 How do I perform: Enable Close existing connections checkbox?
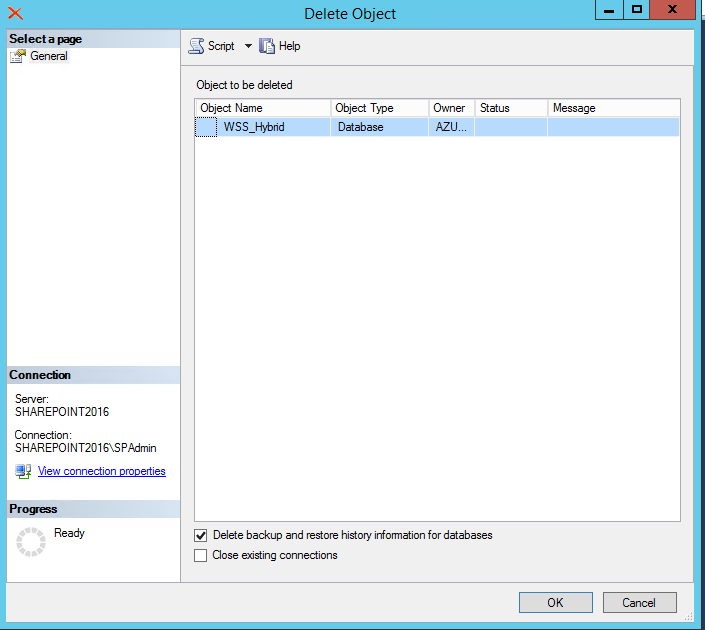tap(201, 555)
